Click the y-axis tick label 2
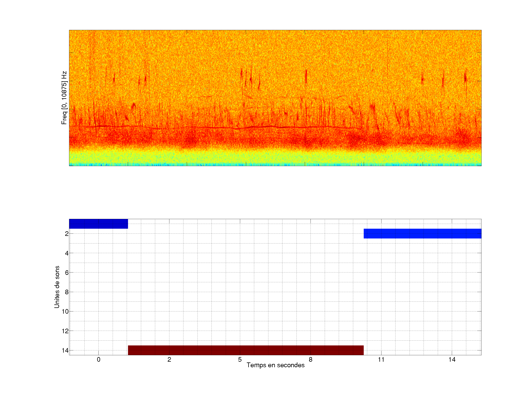This screenshot has width=532, height=399. (67, 234)
